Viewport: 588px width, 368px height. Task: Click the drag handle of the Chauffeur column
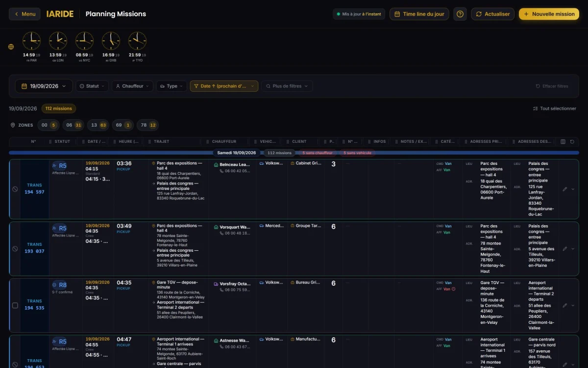tap(208, 142)
